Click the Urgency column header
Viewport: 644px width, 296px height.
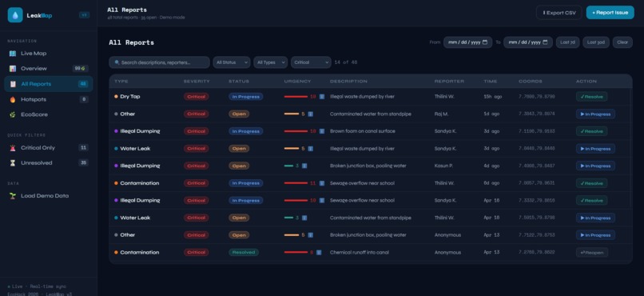point(298,82)
